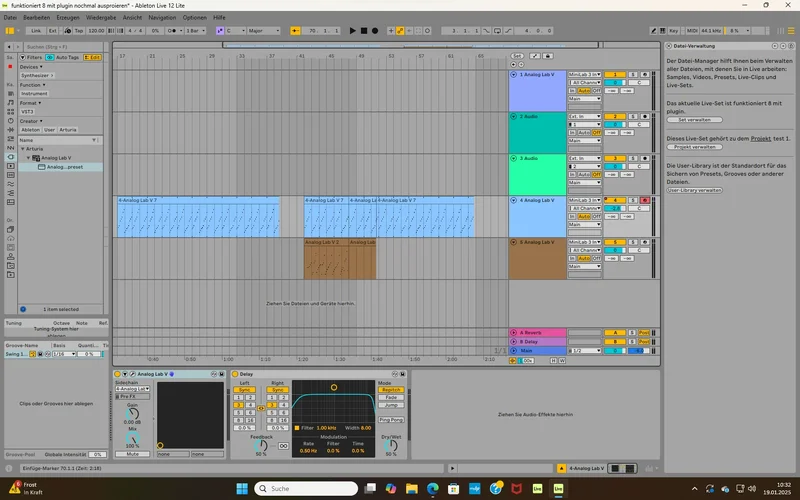Open the Erzeugen menu
This screenshot has height=500, width=800.
click(x=68, y=17)
